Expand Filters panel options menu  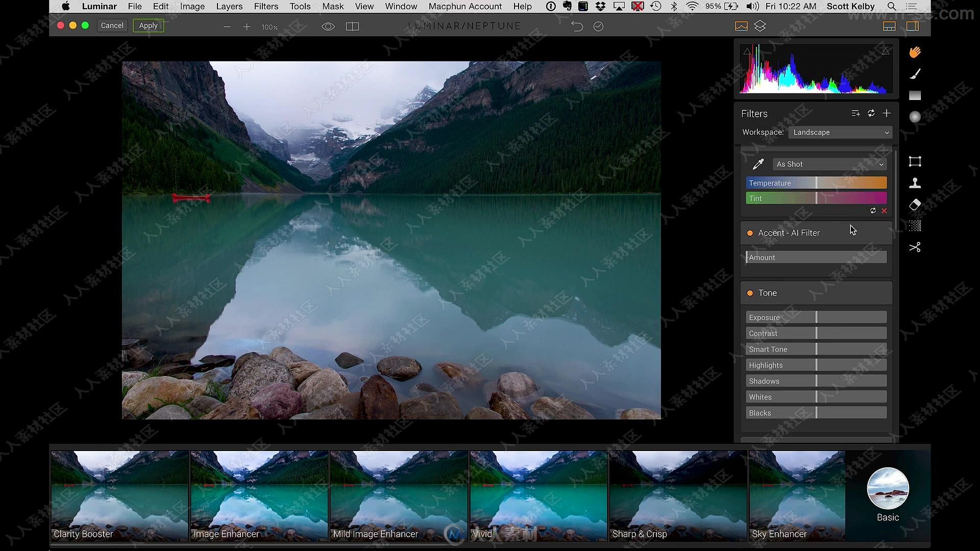[x=856, y=113]
